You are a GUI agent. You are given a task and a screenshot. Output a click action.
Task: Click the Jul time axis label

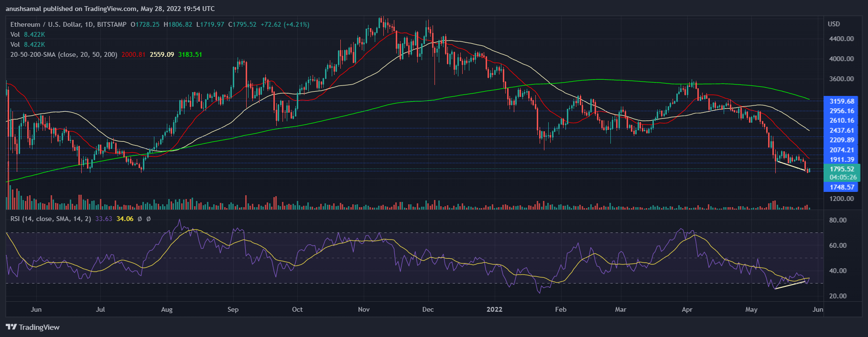point(100,309)
